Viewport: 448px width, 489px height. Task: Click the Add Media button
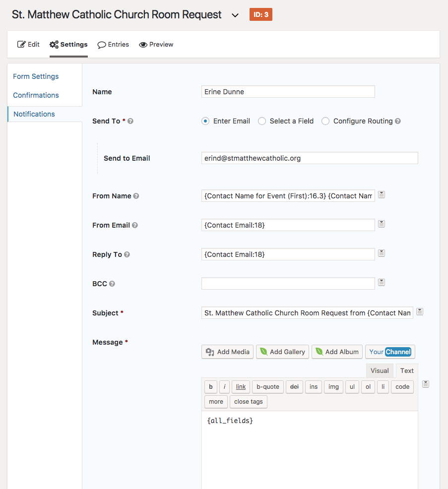(x=228, y=352)
